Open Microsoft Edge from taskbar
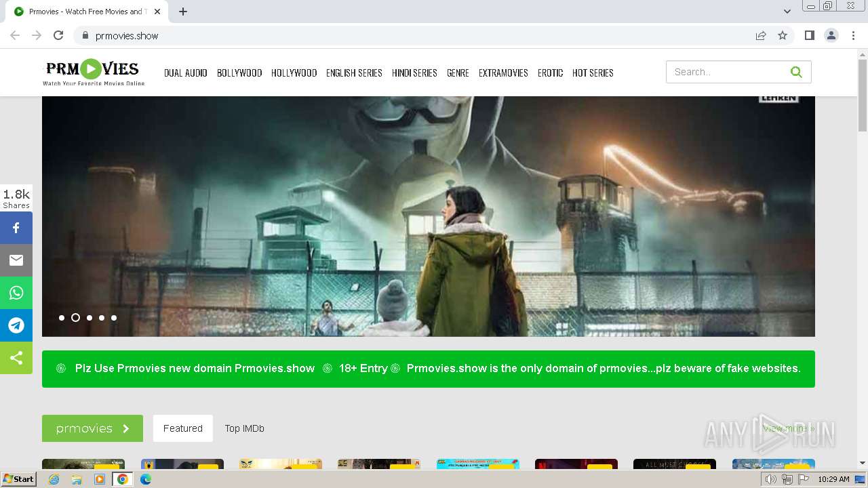This screenshot has width=868, height=488. [146, 479]
